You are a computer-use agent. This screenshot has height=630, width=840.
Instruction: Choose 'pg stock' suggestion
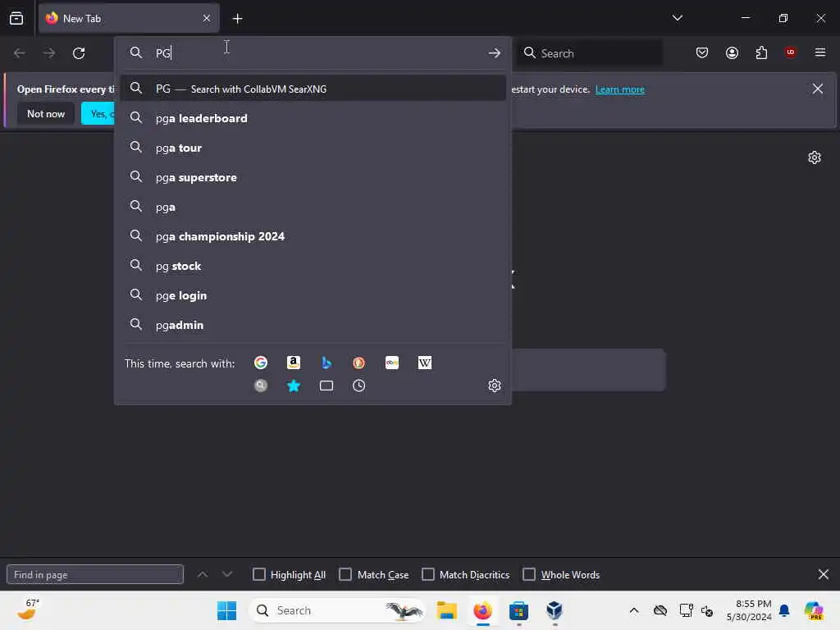313,267
